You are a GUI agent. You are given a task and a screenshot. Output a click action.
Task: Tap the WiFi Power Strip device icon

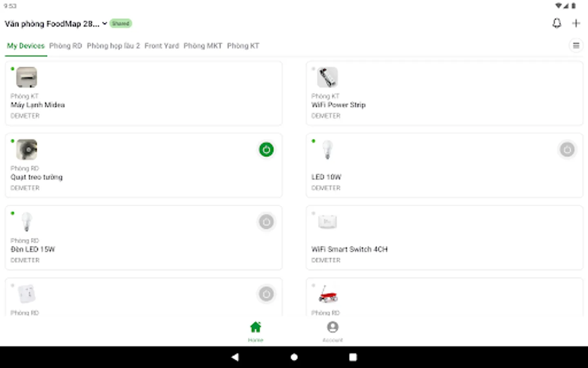tap(327, 77)
